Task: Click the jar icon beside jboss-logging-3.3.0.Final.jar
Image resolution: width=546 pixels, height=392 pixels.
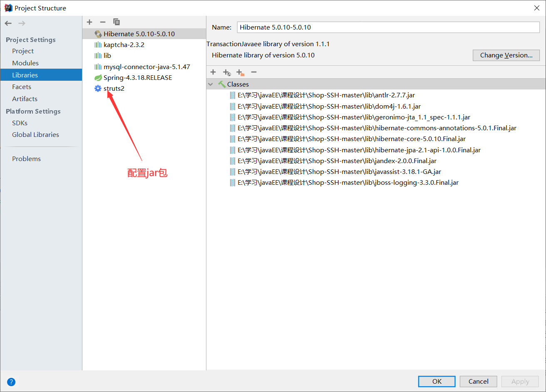Action: click(x=233, y=183)
